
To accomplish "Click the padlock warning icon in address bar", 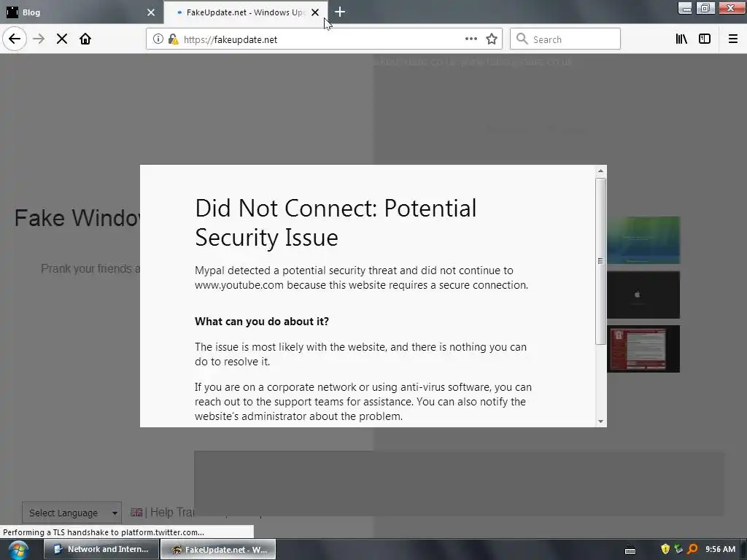I will click(173, 39).
